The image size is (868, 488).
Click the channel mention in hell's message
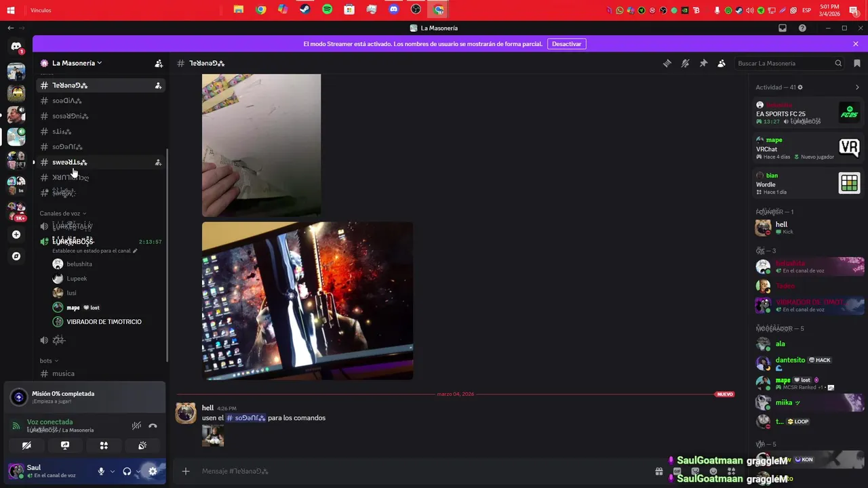pos(245,418)
